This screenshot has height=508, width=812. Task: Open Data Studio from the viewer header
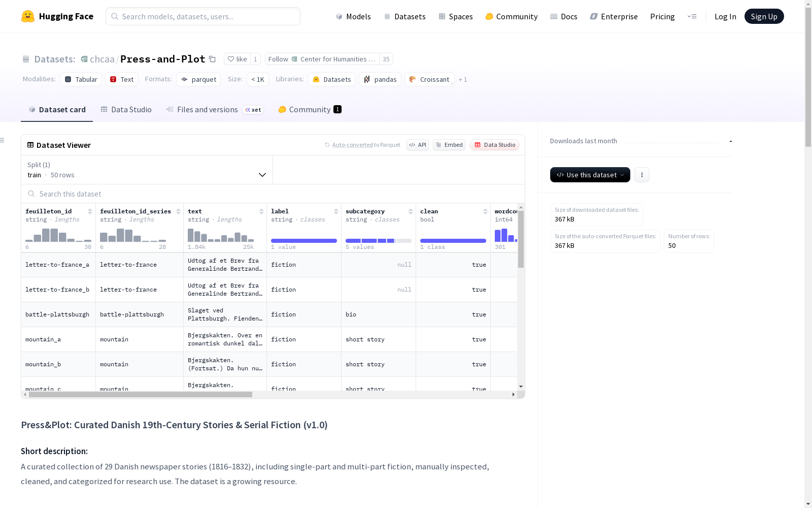pyautogui.click(x=494, y=145)
